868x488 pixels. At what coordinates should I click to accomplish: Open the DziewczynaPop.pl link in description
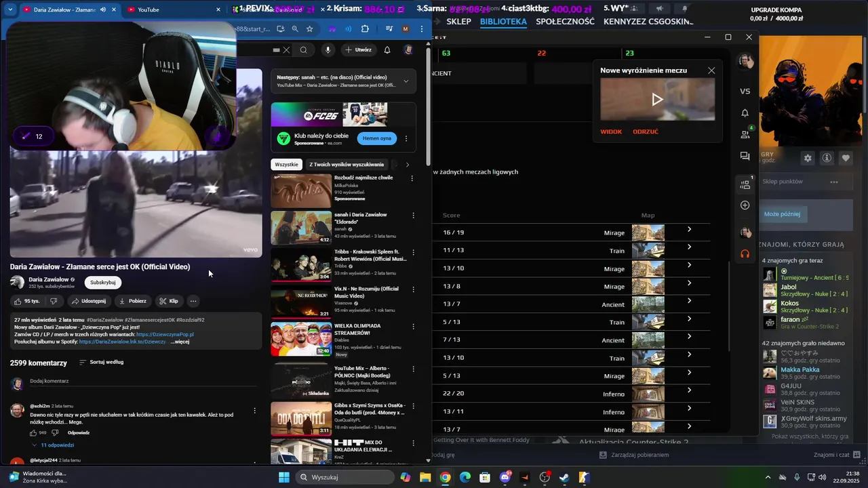pyautogui.click(x=165, y=334)
